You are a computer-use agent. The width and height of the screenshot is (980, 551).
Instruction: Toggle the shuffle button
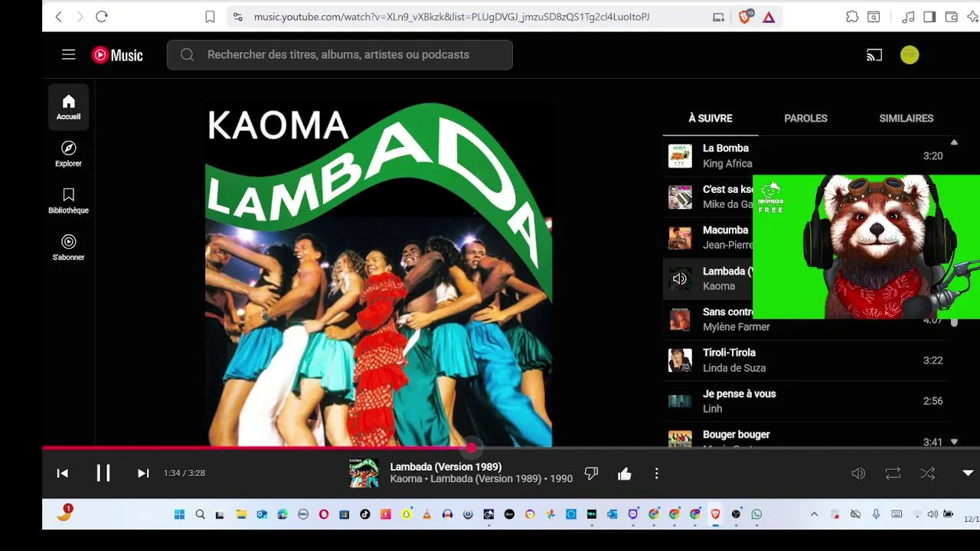[x=927, y=474]
